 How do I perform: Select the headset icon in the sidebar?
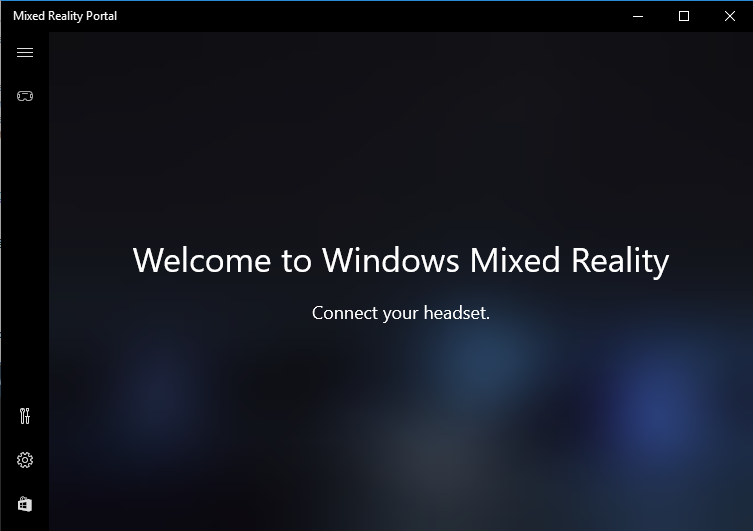[x=25, y=96]
